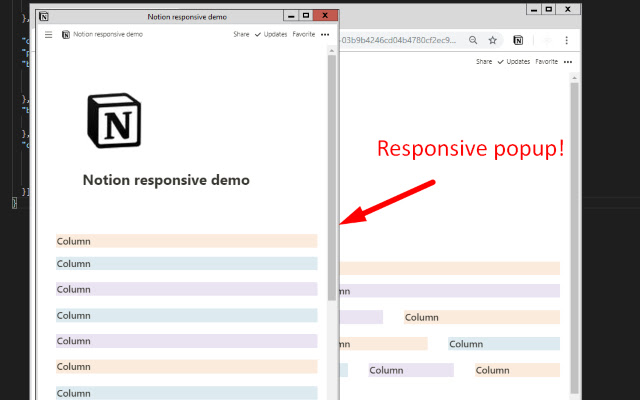Click Favorite in the browser window
This screenshot has width=640, height=400.
pyautogui.click(x=547, y=62)
